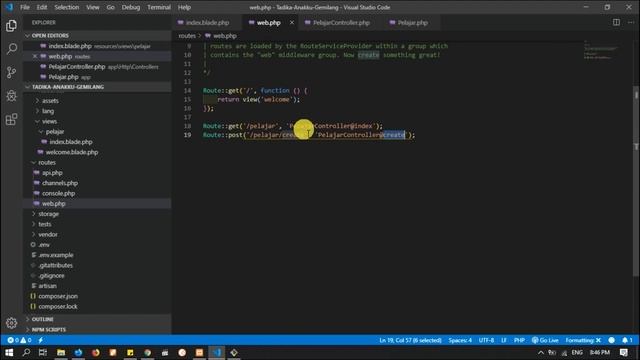Collapse the views folder

click(97, 121)
